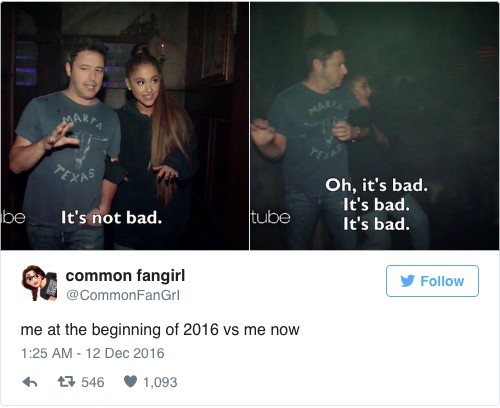Like the tweet with the heart icon
Viewport: 500px width, 408px height.
coord(130,382)
